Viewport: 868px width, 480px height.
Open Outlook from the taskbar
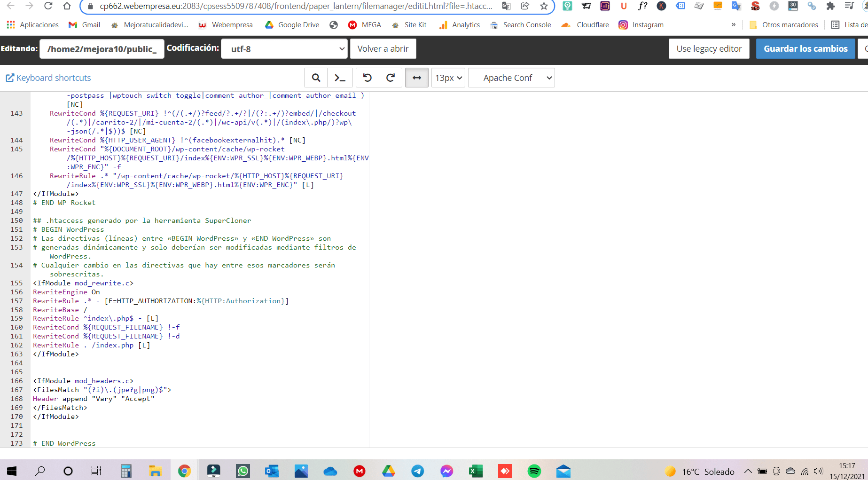point(272,471)
